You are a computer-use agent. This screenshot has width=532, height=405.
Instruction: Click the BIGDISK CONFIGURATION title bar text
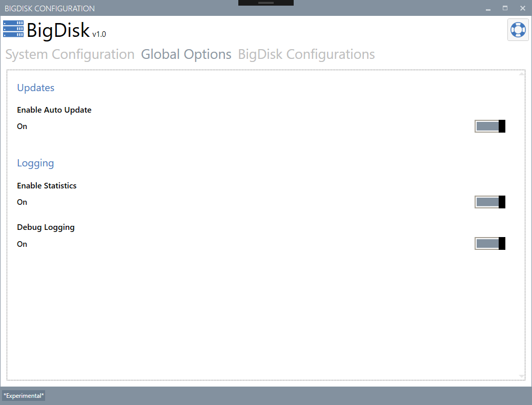tap(50, 9)
